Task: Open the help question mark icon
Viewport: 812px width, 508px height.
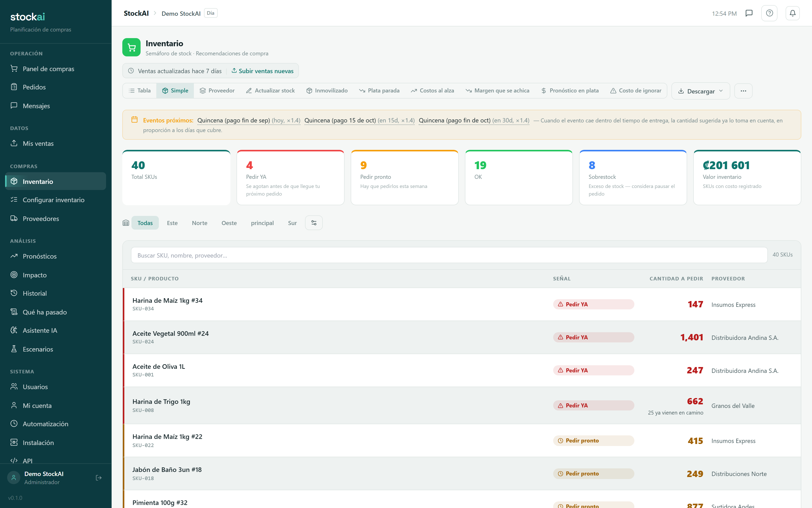Action: pyautogui.click(x=769, y=13)
